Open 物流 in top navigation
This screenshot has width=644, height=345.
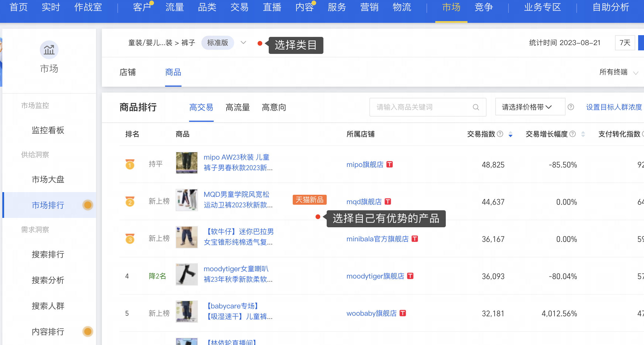(402, 7)
